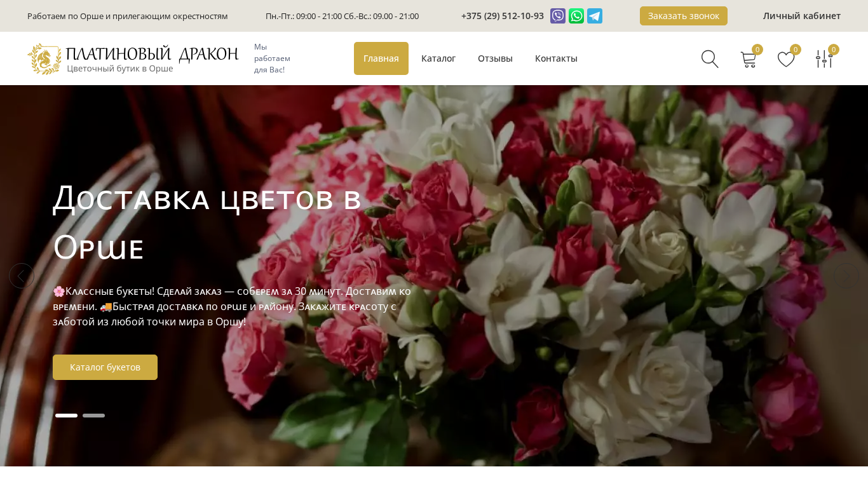Go to previous slide arrow
This screenshot has height=488, width=868.
22,276
